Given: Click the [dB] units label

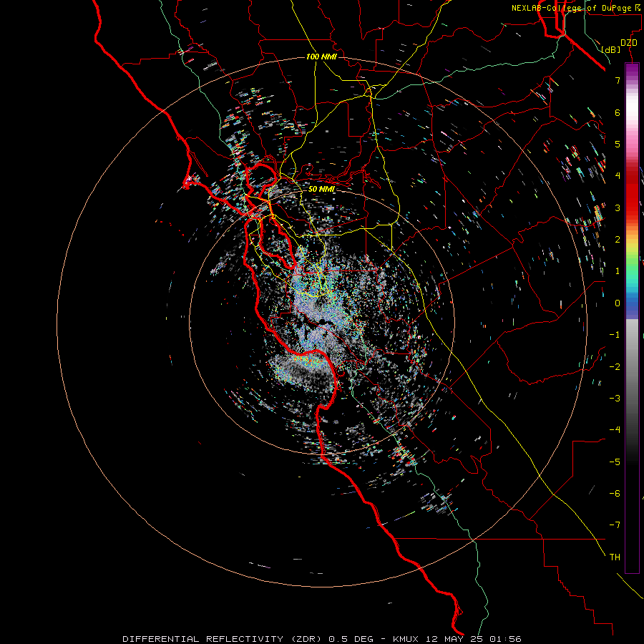Looking at the screenshot, I should click(x=611, y=50).
